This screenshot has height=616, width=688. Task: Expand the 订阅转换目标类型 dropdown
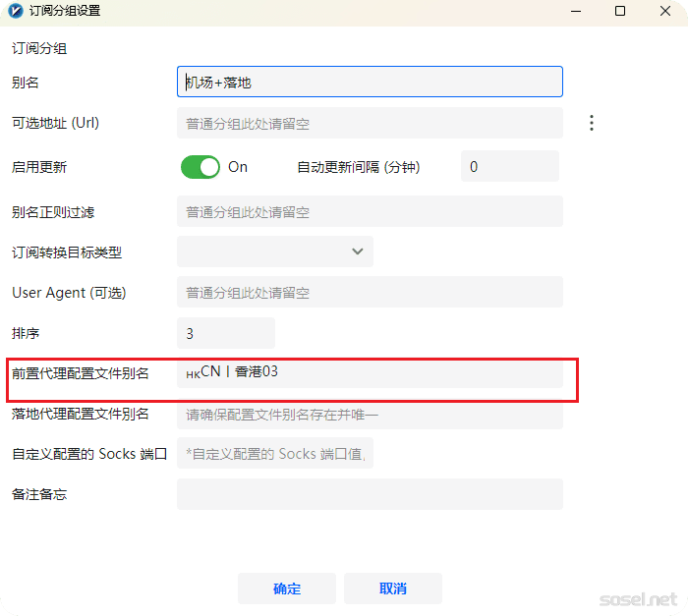click(x=275, y=252)
